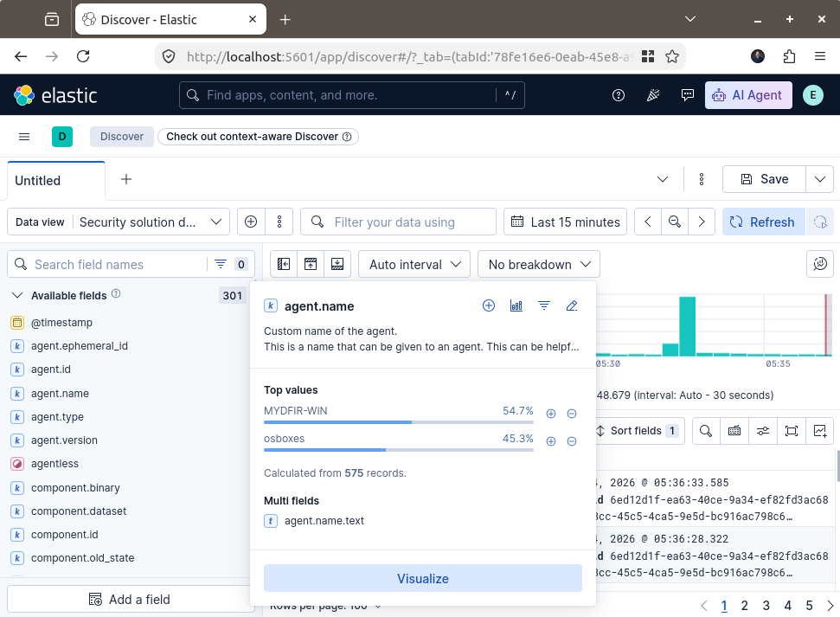Add a new Discover tab
The image size is (840, 617).
[x=126, y=180]
